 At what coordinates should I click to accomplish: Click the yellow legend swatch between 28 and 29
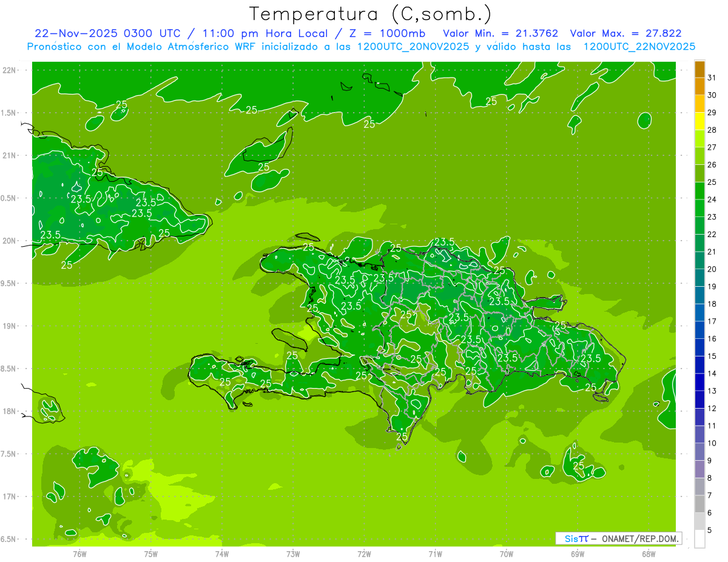click(699, 121)
